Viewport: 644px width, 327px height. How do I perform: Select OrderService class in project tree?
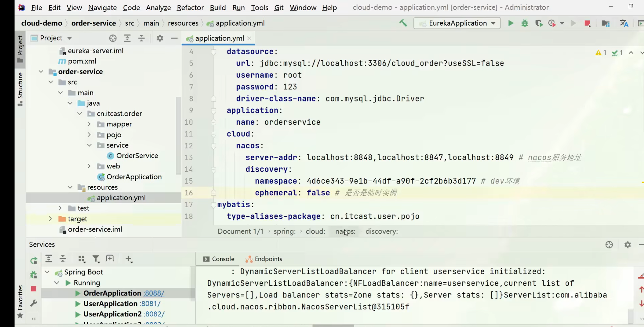point(137,156)
